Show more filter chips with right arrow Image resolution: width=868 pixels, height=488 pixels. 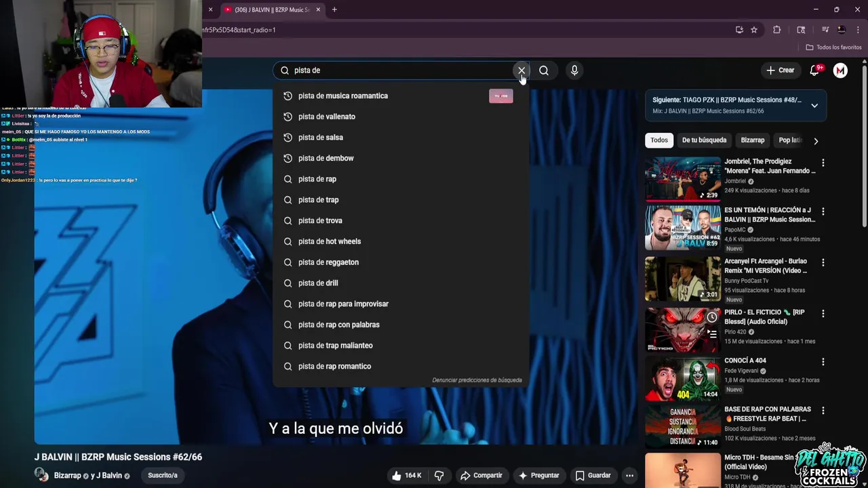point(816,141)
